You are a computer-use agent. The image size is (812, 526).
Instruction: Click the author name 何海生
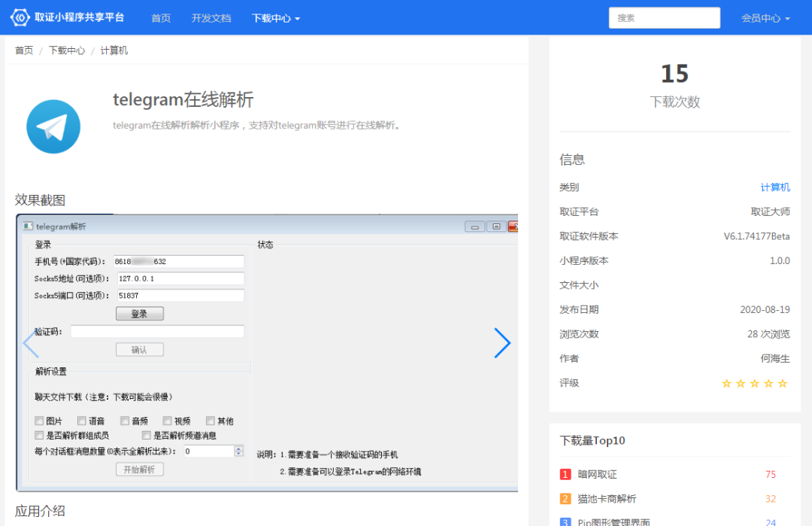[775, 359]
